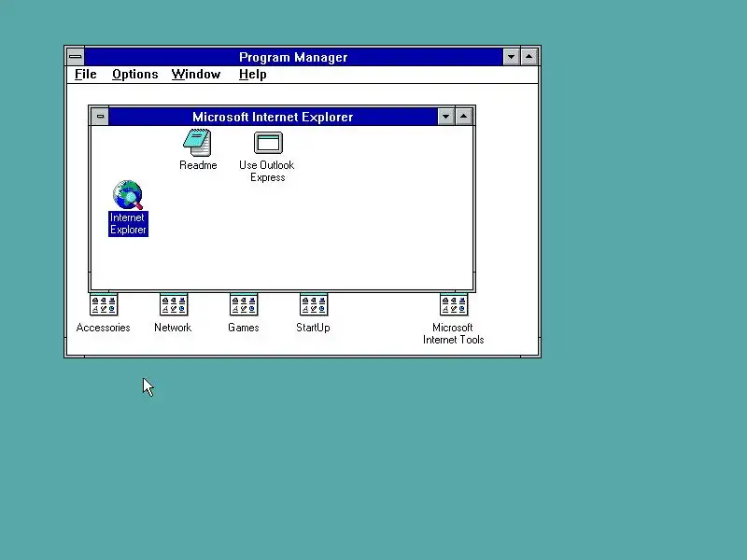Click the 'Internet Explorer' highlighted label
The width and height of the screenshot is (747, 560).
click(128, 224)
